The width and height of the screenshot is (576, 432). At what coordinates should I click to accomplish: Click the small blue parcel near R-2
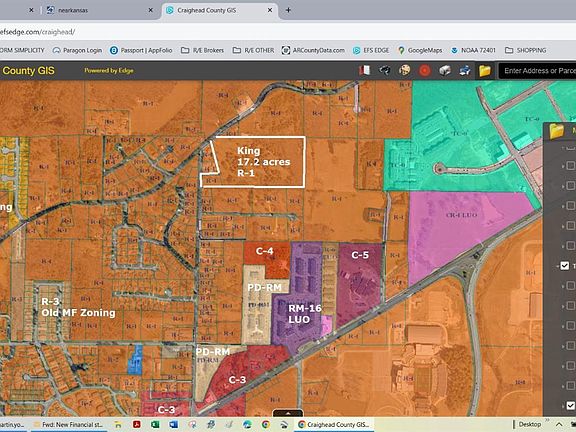coord(135,359)
